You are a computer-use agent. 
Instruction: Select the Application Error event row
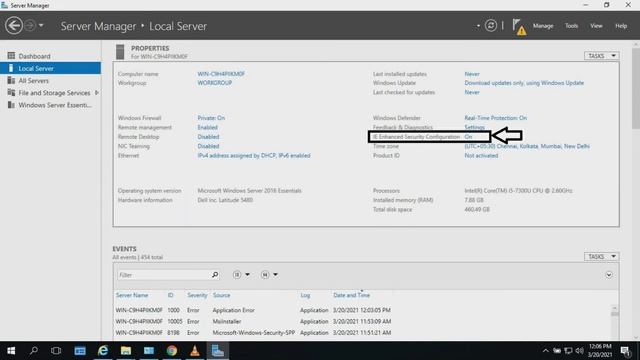pyautogui.click(x=362, y=310)
